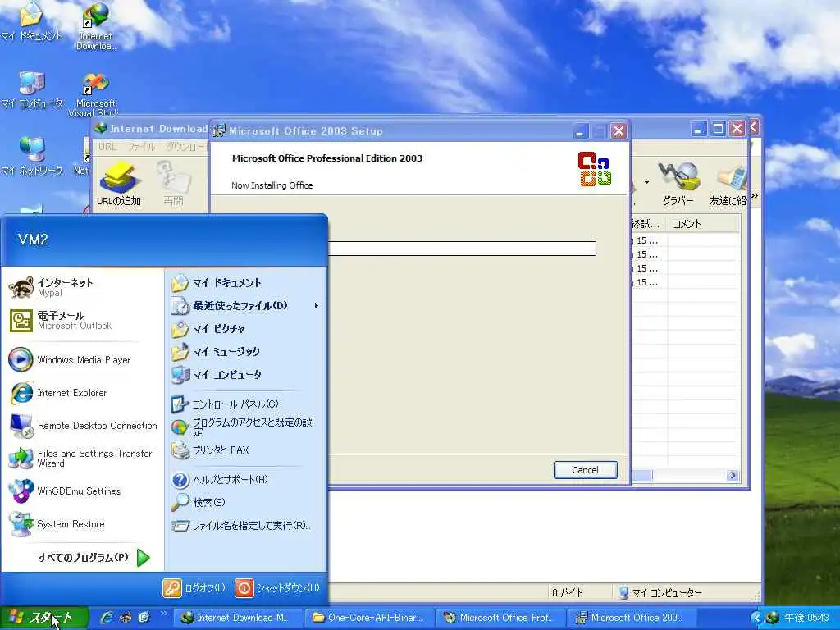Switch to Microsoft Office 2003 Setup taskbar button
840x630 pixels.
632,618
